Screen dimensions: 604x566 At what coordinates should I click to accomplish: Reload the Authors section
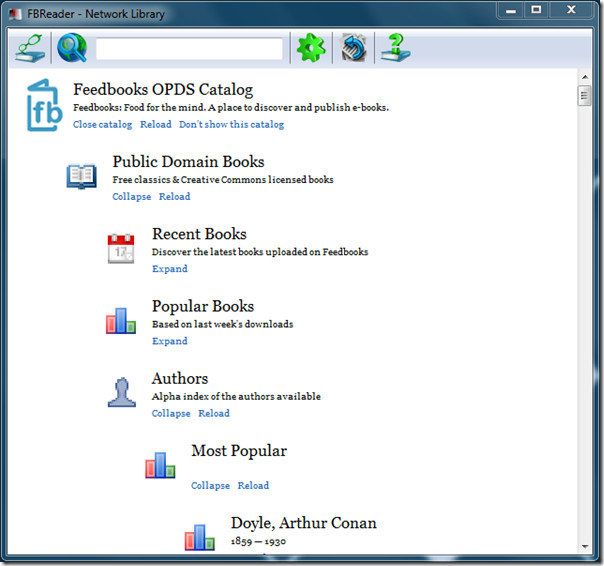click(x=214, y=413)
